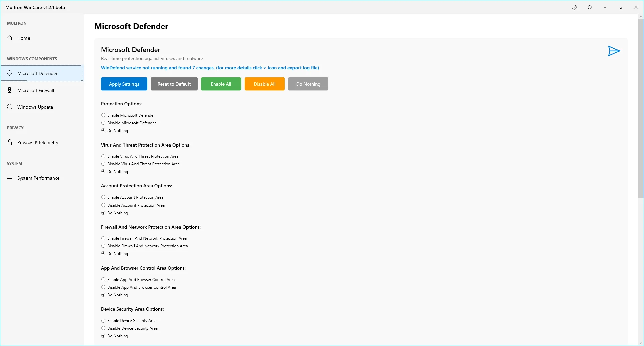This screenshot has width=644, height=346.
Task: Click 'App And Browser Control Area Options:' heading
Action: tap(143, 268)
